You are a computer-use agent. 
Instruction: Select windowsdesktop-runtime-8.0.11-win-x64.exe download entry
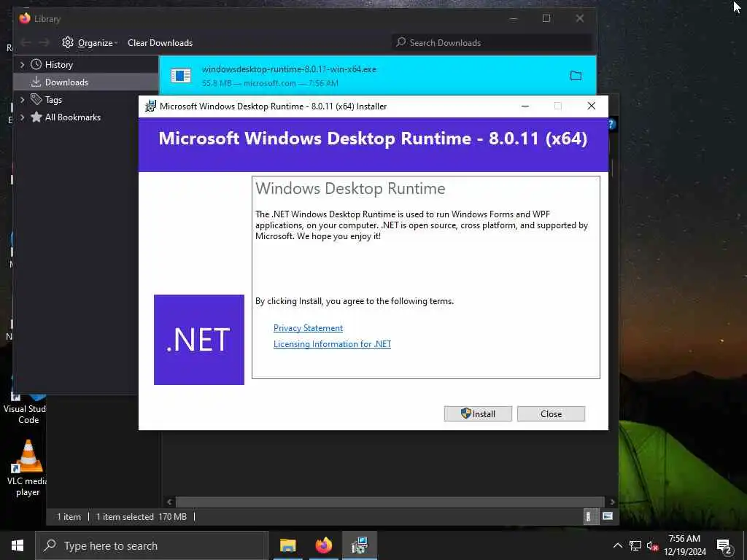(x=377, y=75)
